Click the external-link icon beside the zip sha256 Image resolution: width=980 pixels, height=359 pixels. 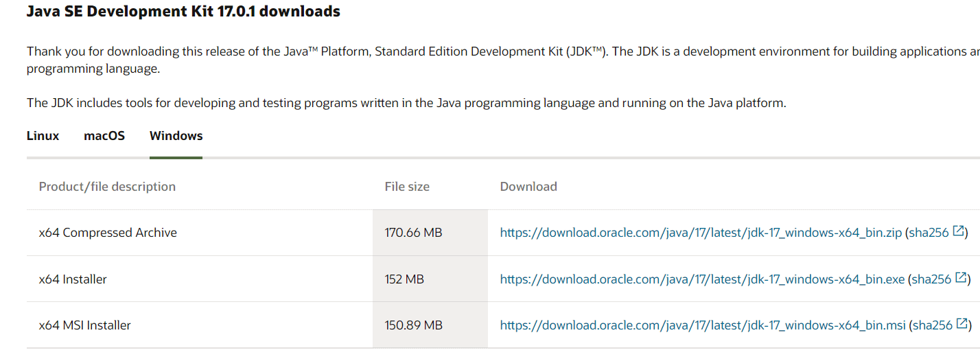tap(959, 232)
